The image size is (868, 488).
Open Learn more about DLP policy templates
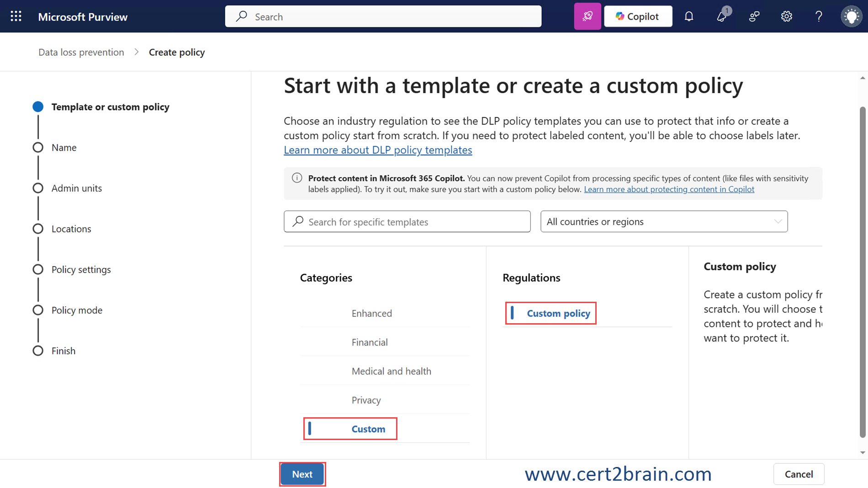click(x=378, y=150)
